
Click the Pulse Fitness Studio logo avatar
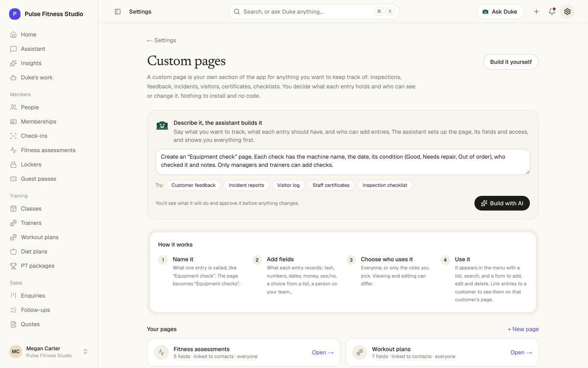click(15, 14)
